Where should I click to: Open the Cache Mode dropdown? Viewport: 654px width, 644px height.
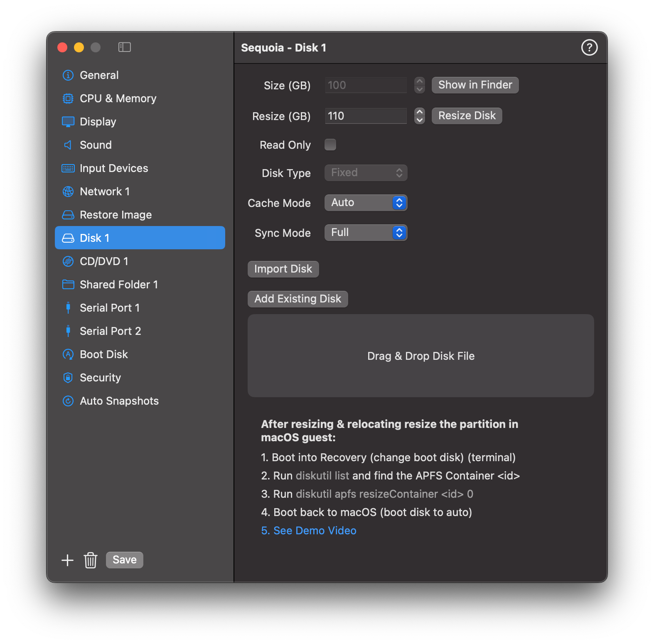point(366,203)
